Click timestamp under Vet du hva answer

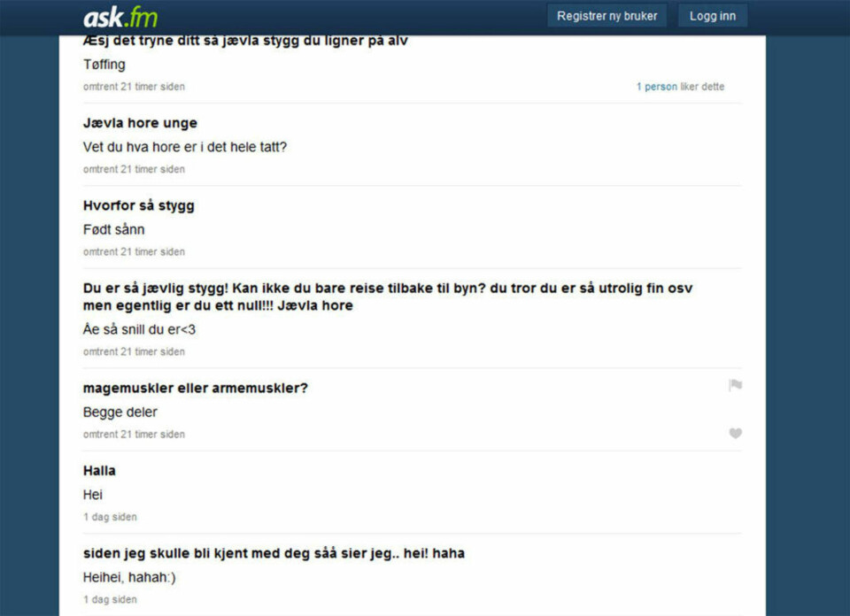click(134, 170)
